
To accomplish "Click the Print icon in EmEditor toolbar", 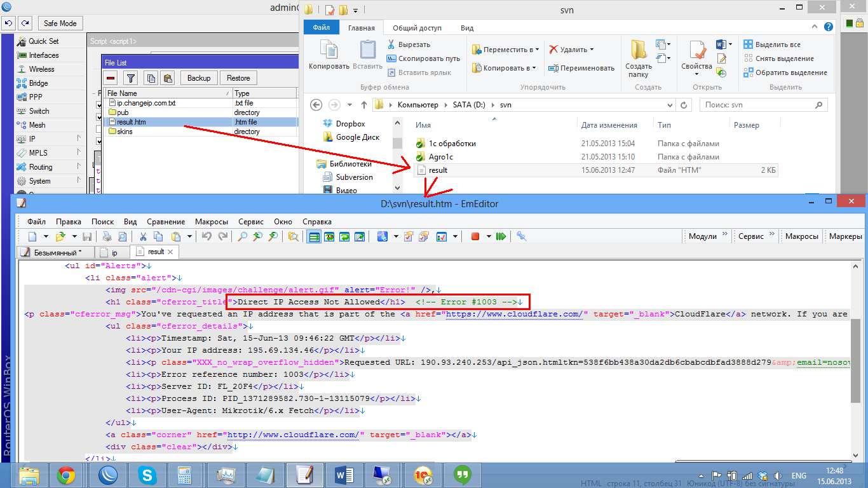I will 107,236.
